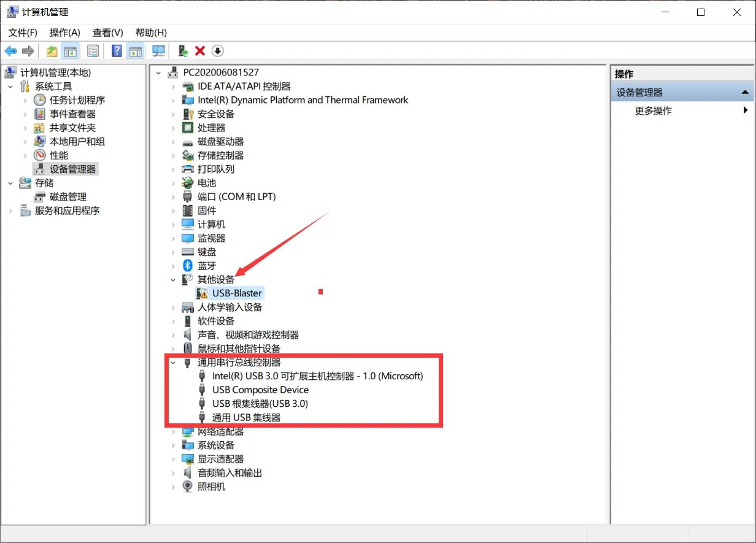Select Intel(R) Dynamic Platform and Thermal Framework
Screen dimensions: 756x543
(303, 100)
